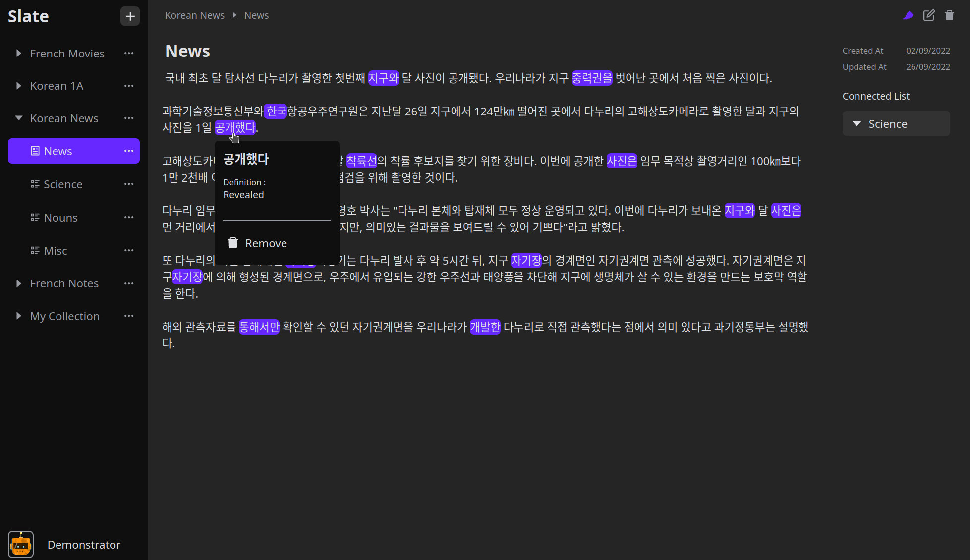Expand the My Collection section
970x560 pixels.
click(18, 316)
